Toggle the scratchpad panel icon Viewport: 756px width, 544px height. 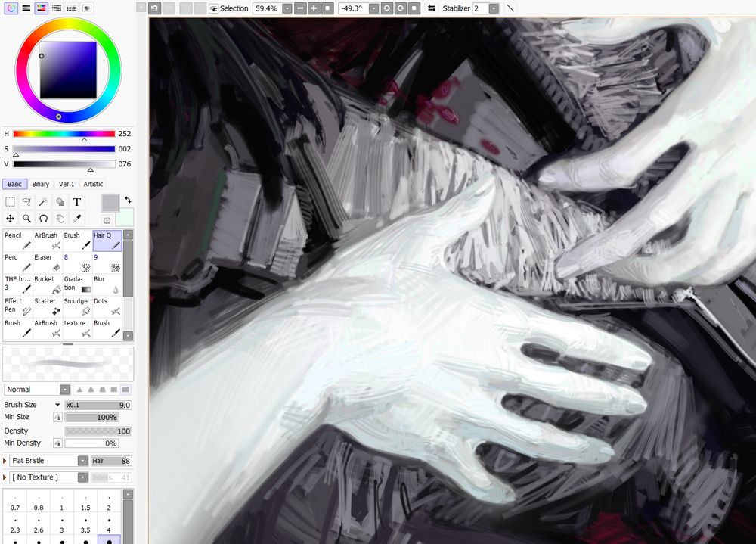coord(87,8)
